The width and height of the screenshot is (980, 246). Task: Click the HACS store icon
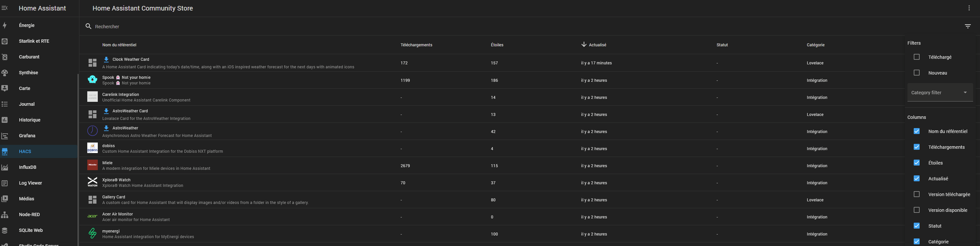[x=5, y=151]
